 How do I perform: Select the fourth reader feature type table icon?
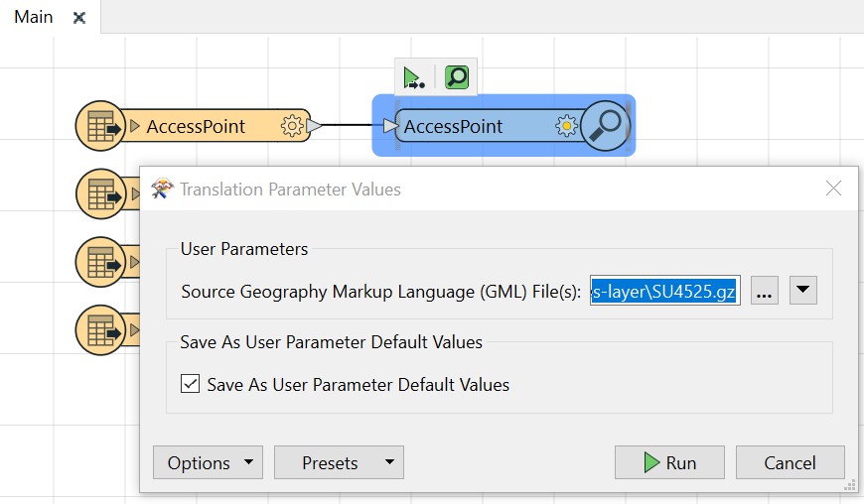pos(100,330)
